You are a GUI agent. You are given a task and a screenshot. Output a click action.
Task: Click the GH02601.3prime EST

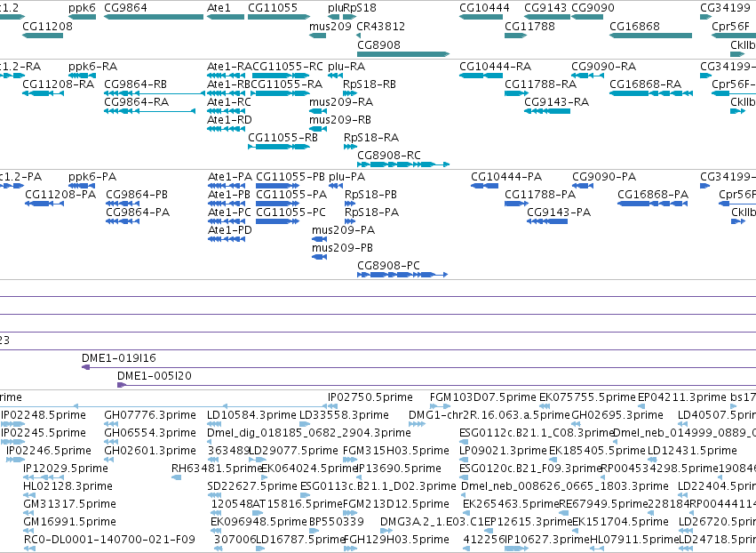pyautogui.click(x=111, y=460)
